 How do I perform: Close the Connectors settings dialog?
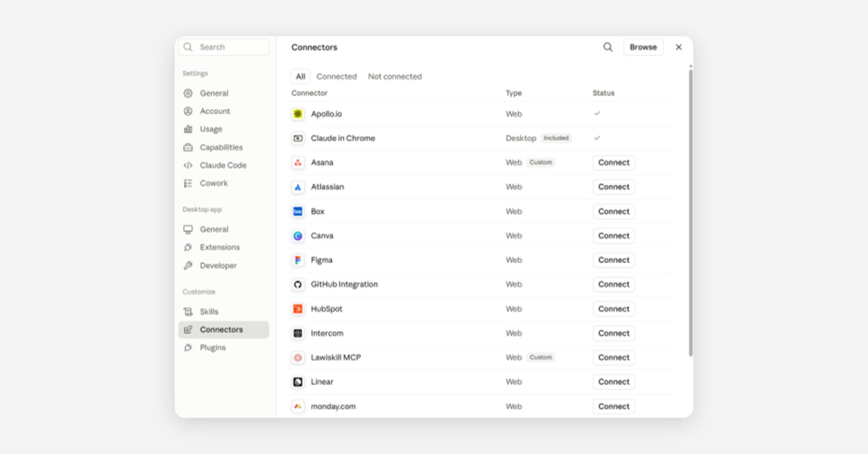(678, 47)
